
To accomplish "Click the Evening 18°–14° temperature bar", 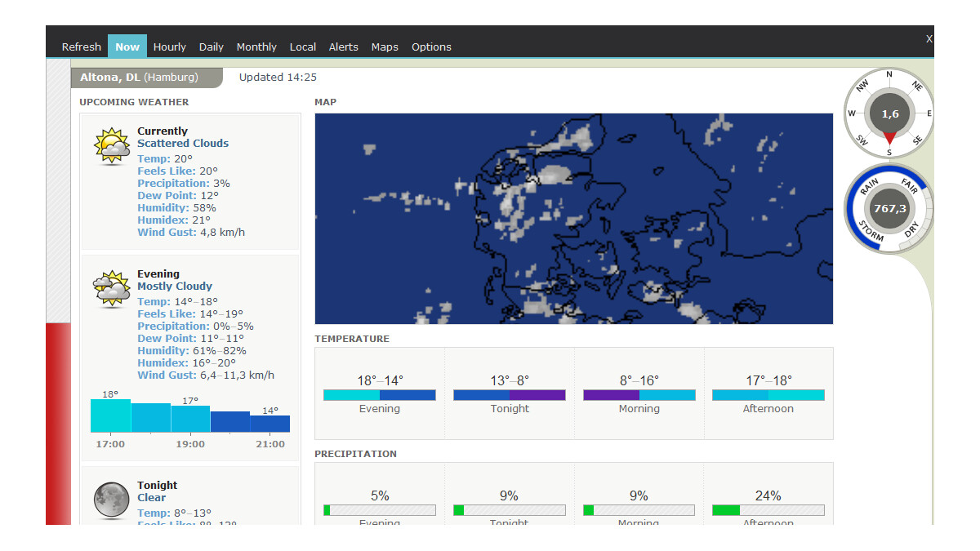I will (380, 395).
